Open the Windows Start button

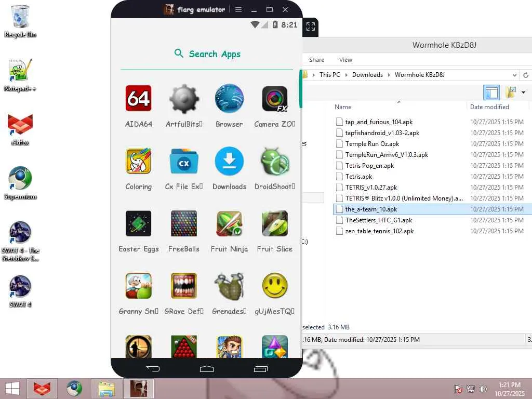click(x=12, y=389)
